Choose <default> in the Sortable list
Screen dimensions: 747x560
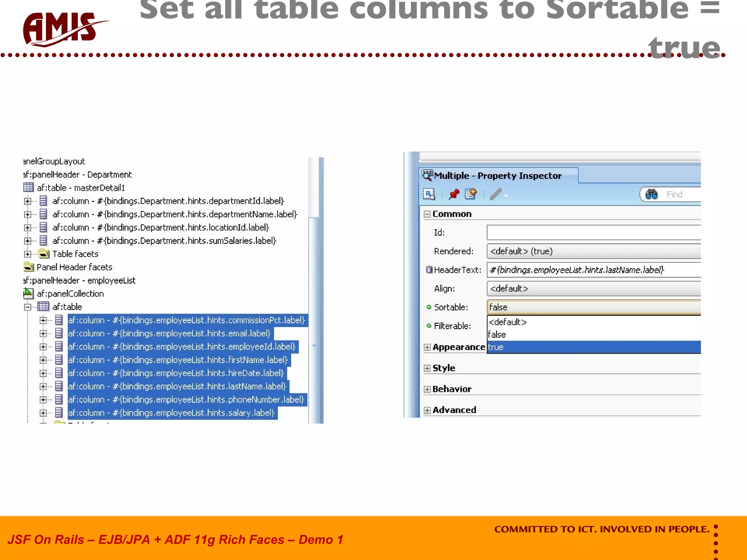pos(594,322)
